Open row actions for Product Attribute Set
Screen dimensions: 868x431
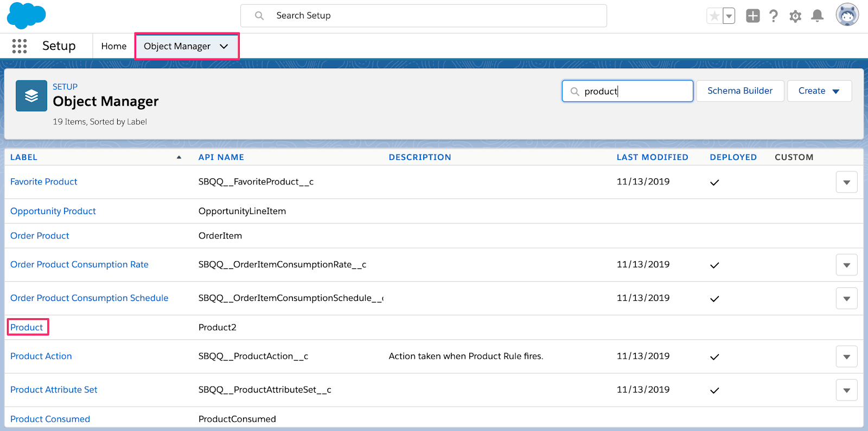[847, 390]
